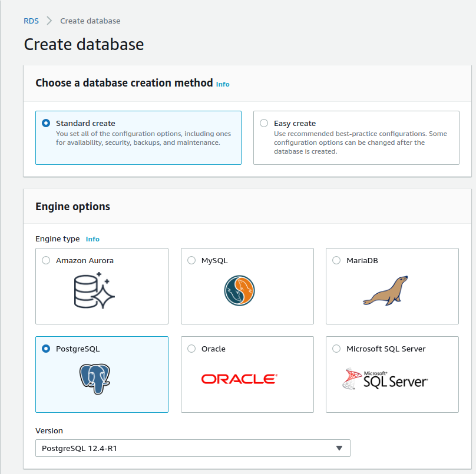Open the PostgreSQL version dropdown
This screenshot has width=476, height=474.
193,448
